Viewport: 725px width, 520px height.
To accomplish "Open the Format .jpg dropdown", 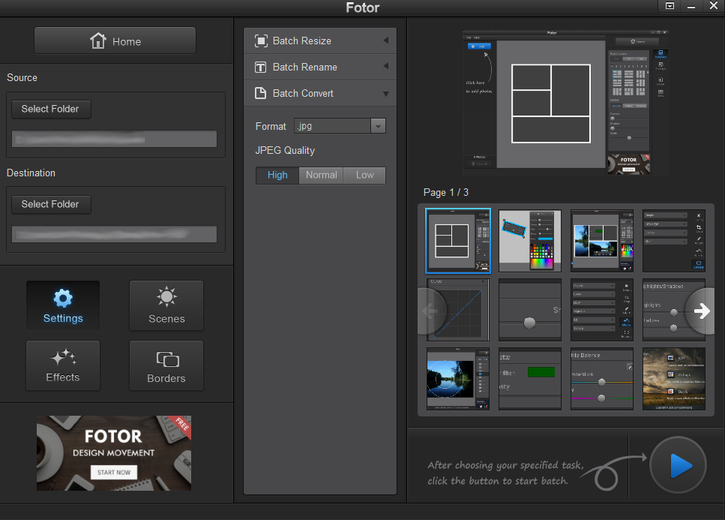I will (x=340, y=126).
